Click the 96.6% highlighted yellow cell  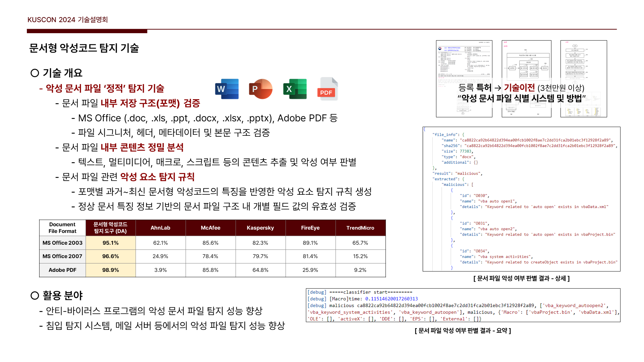110,256
